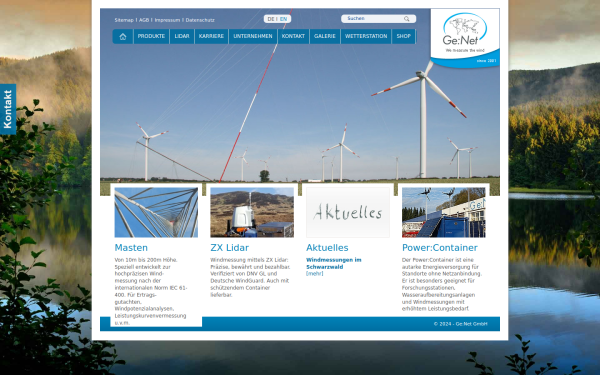The width and height of the screenshot is (600, 375).
Task: Click the © 2024 - Ge:Net GmbH footer text
Action: click(461, 324)
